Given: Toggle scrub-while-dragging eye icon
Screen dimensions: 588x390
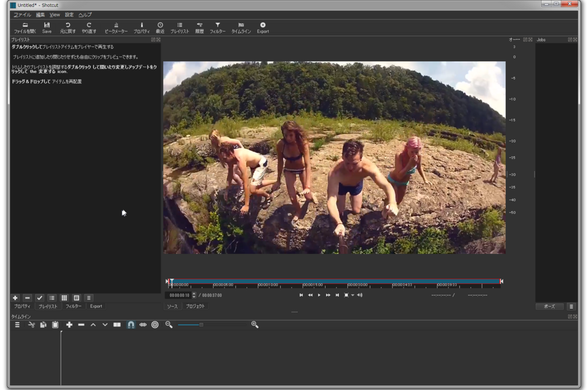Looking at the screenshot, I should click(143, 325).
